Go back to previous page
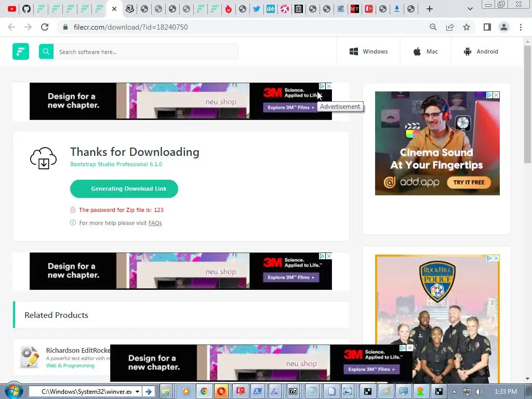This screenshot has height=399, width=532. pyautogui.click(x=11, y=27)
